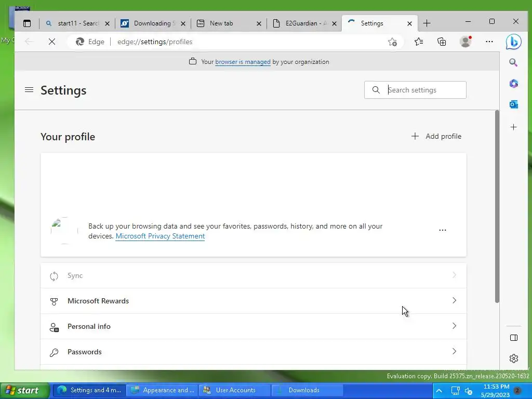Screen dimensions: 532x399
Task: Open Settings and more ellipsis menu
Action: 489,42
